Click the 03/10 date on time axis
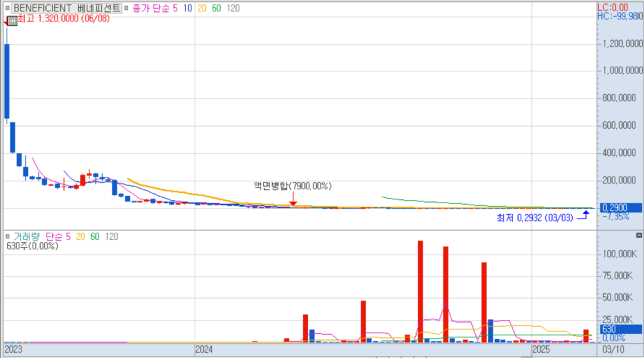Image resolution: width=644 pixels, height=358 pixels. (613, 349)
